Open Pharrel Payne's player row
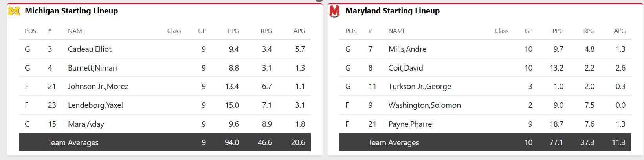644x160 pixels. (x=411, y=124)
